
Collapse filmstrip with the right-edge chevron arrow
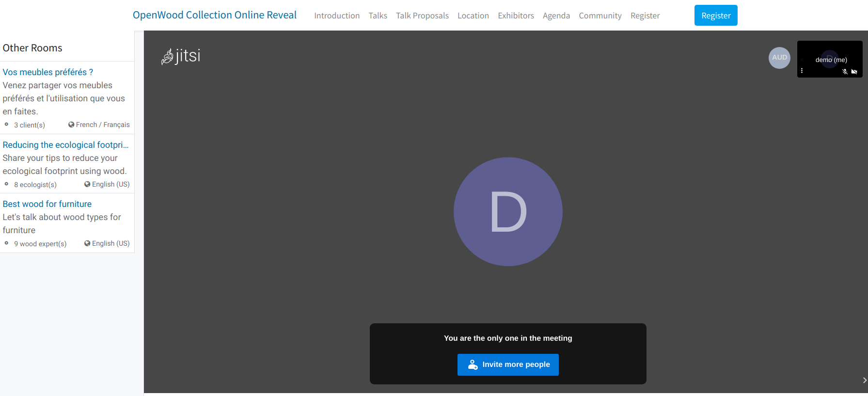click(x=864, y=380)
